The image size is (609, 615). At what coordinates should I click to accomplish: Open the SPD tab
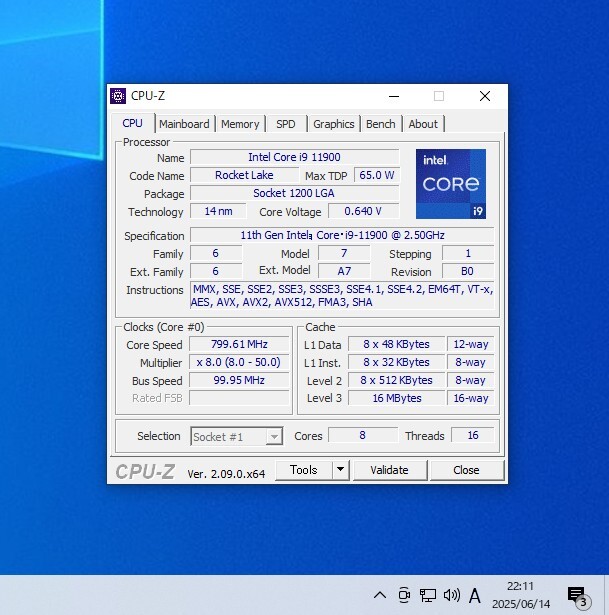285,124
